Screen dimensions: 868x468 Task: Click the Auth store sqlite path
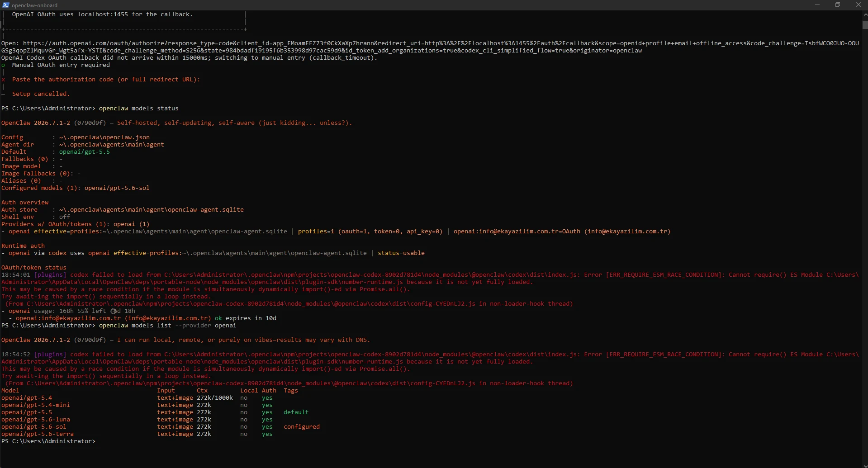(151, 210)
